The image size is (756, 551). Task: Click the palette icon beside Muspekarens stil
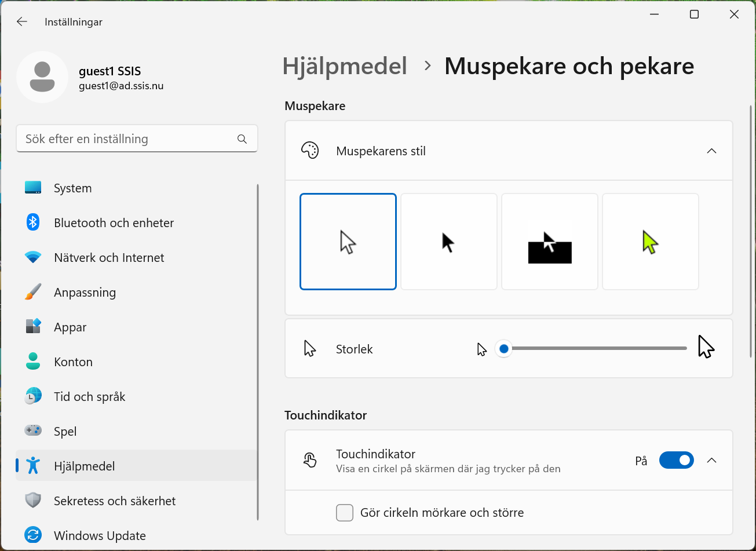pos(310,151)
